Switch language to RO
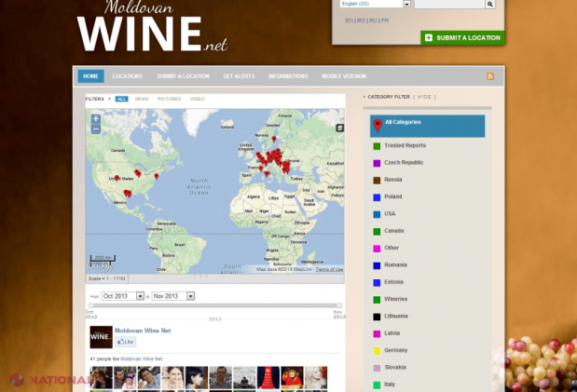This screenshot has width=577, height=392. click(361, 20)
